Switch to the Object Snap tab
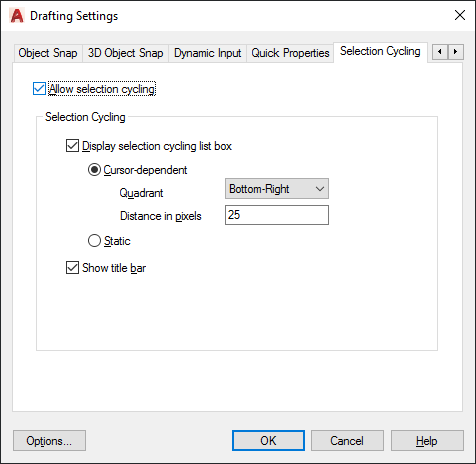Image resolution: width=476 pixels, height=464 pixels. pyautogui.click(x=48, y=53)
